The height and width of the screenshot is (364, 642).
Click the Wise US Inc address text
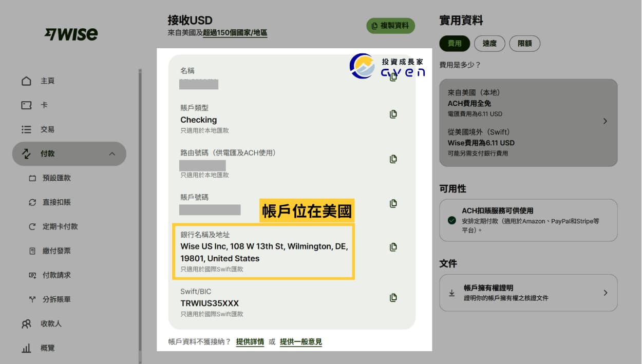click(x=264, y=252)
